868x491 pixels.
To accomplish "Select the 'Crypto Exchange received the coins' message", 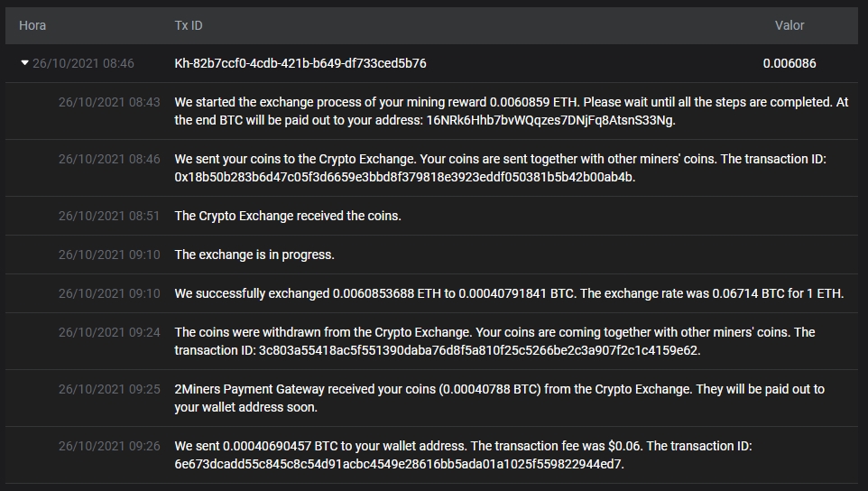I will tap(288, 216).
